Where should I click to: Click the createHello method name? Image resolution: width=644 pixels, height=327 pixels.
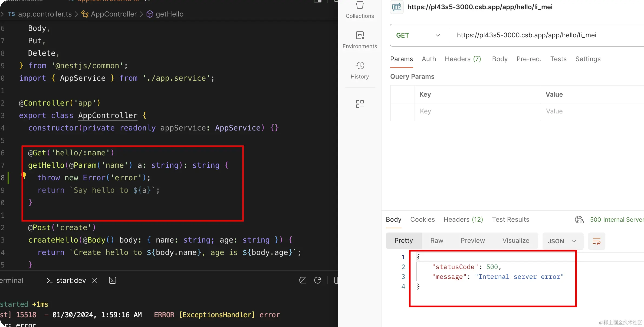53,240
